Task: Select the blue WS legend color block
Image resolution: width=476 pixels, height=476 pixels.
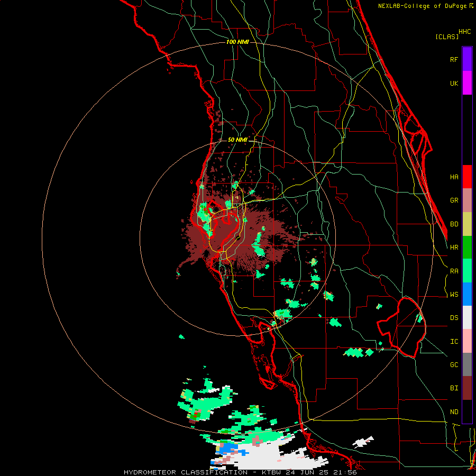Action: 467,294
